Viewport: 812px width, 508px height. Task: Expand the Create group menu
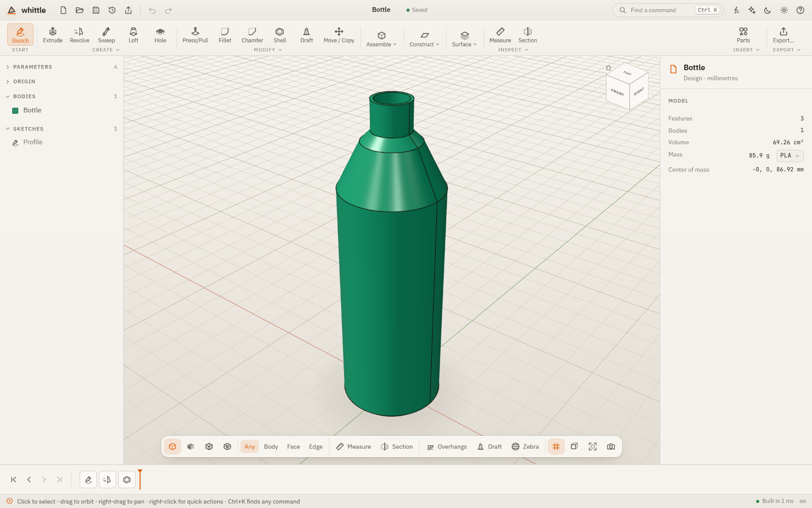coord(106,50)
